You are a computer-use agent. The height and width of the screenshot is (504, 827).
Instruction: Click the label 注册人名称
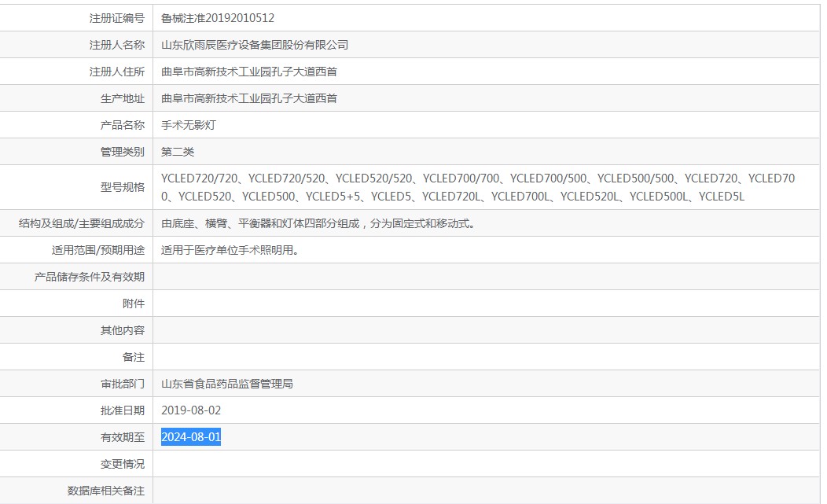117,45
